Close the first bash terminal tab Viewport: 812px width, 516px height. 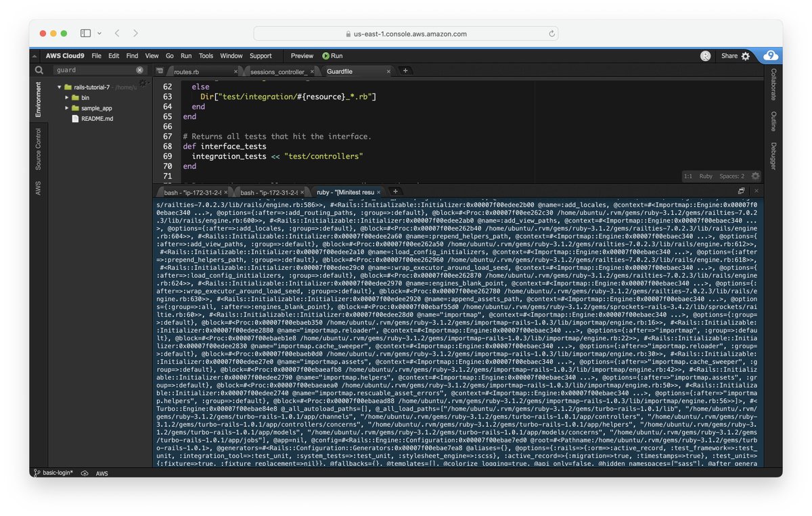226,192
